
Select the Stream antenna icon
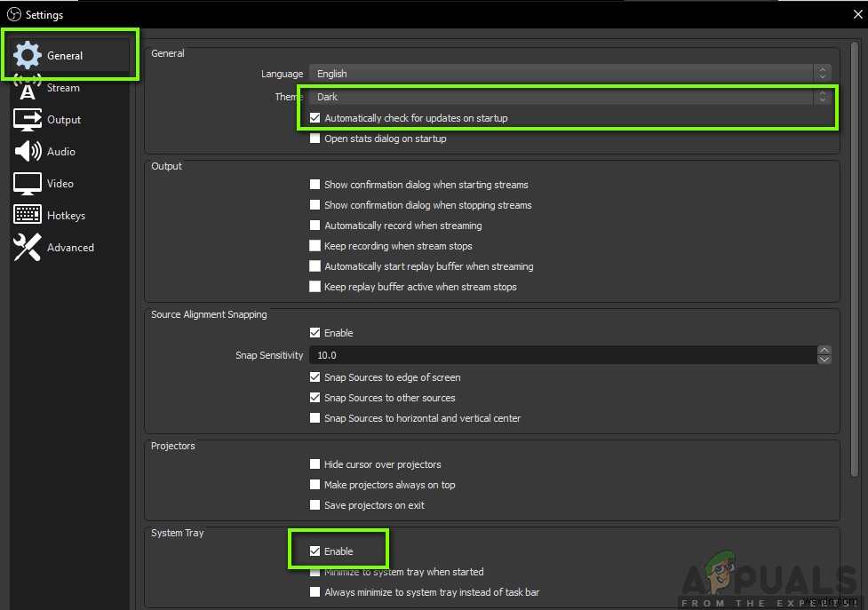point(28,87)
